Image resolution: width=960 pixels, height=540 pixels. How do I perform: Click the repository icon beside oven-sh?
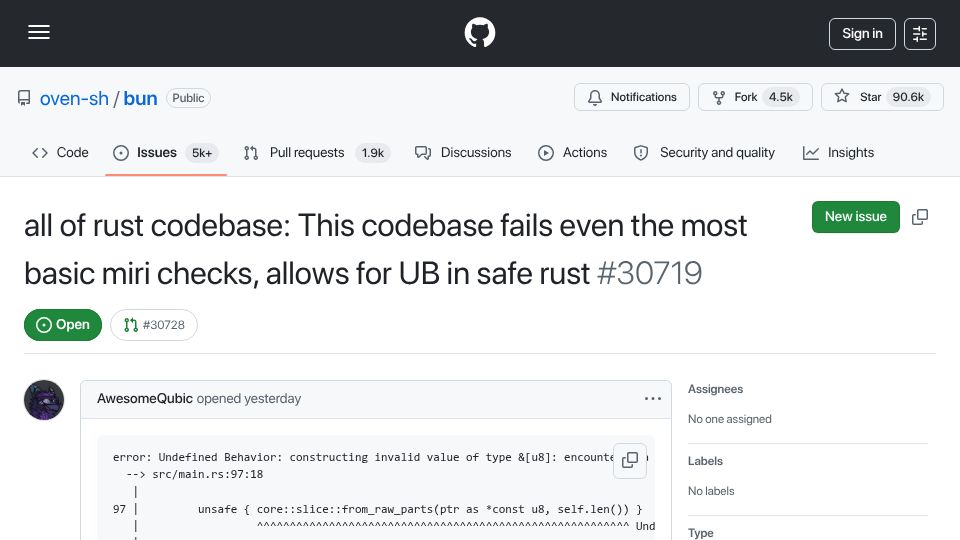24,98
